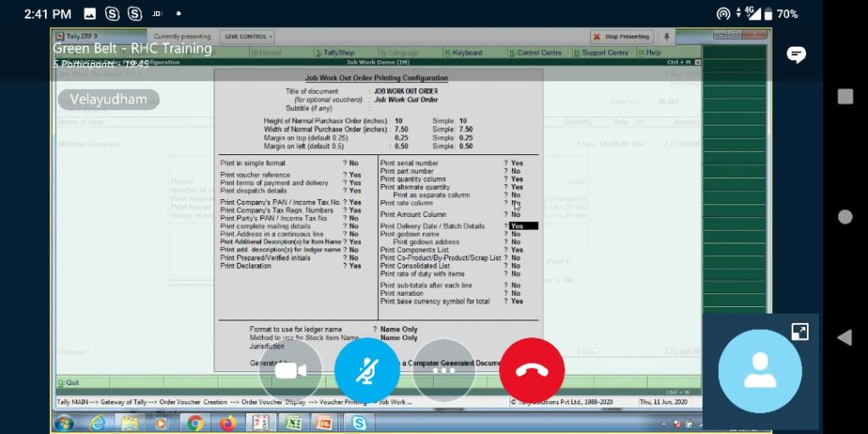This screenshot has width=868, height=434.
Task: Tap the Android back navigation triangle
Action: 845,337
